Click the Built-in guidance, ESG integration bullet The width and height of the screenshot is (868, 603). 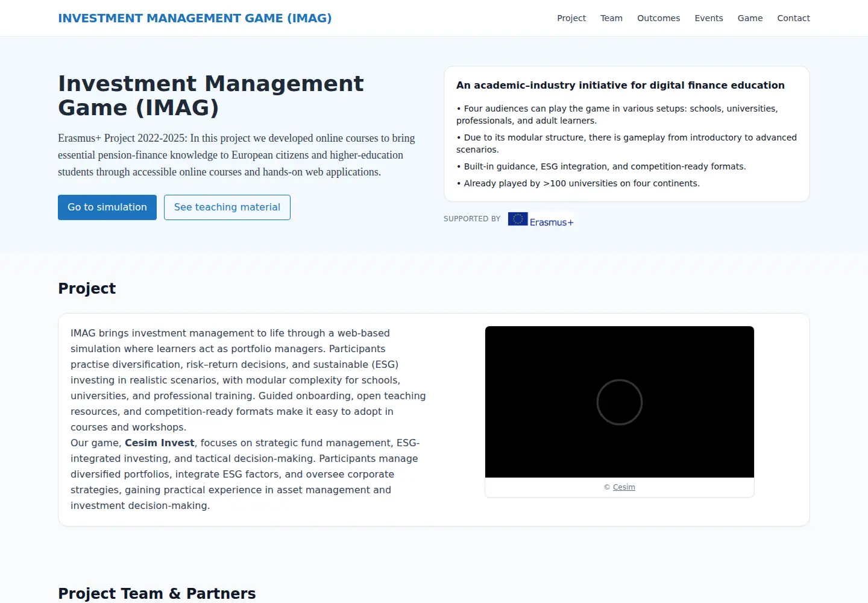pos(601,166)
